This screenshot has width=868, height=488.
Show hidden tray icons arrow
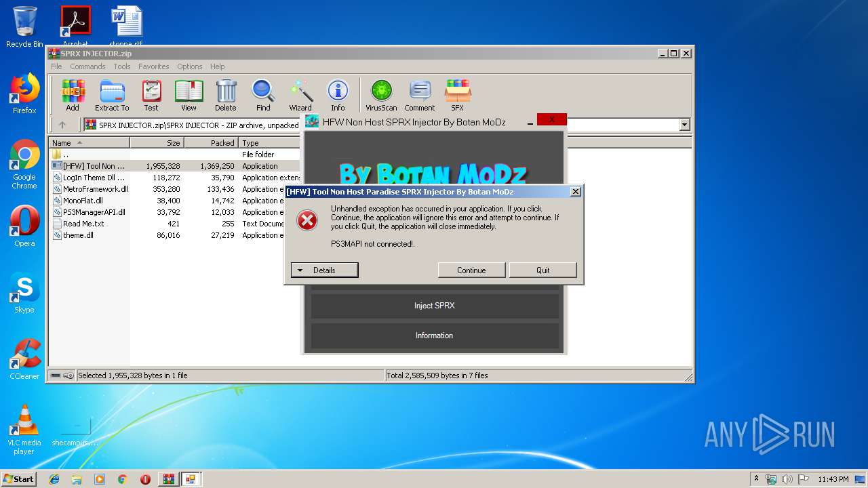coord(756,479)
